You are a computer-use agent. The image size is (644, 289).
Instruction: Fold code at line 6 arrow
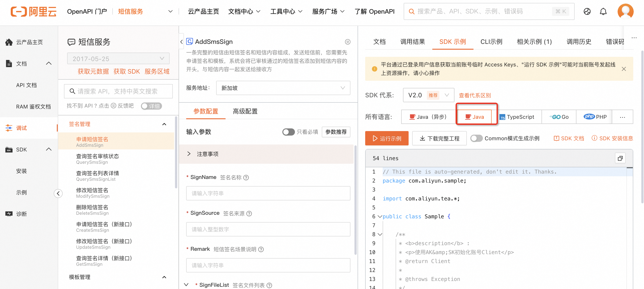pyautogui.click(x=380, y=217)
